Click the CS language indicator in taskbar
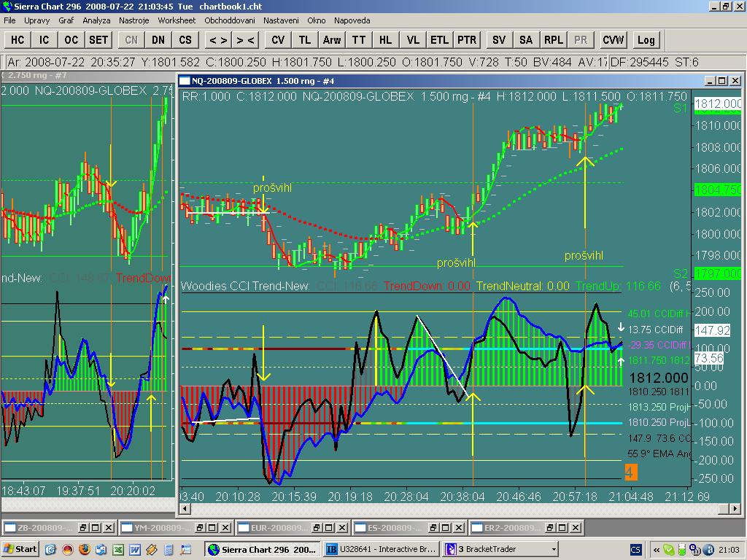The width and height of the screenshot is (747, 560). [635, 549]
